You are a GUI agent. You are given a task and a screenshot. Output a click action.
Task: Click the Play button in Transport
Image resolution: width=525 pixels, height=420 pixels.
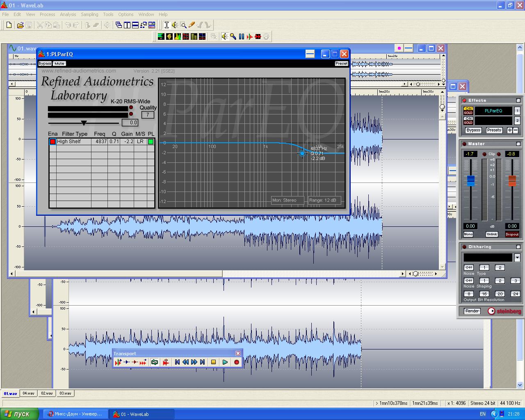click(225, 362)
